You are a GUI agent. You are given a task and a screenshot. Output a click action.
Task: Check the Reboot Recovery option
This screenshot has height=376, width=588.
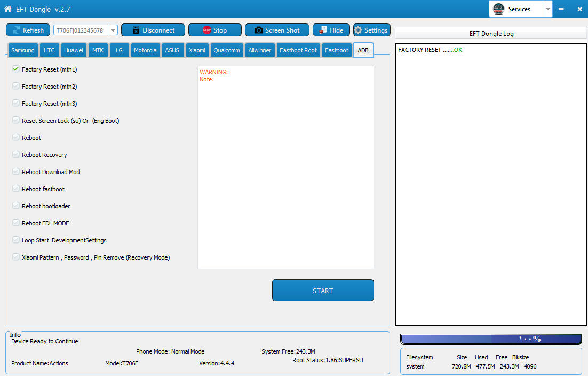16,154
